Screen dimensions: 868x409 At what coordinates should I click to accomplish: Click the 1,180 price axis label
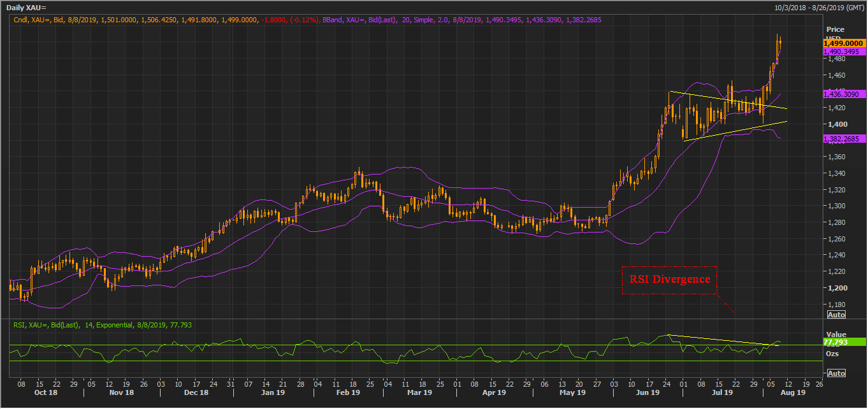click(836, 304)
